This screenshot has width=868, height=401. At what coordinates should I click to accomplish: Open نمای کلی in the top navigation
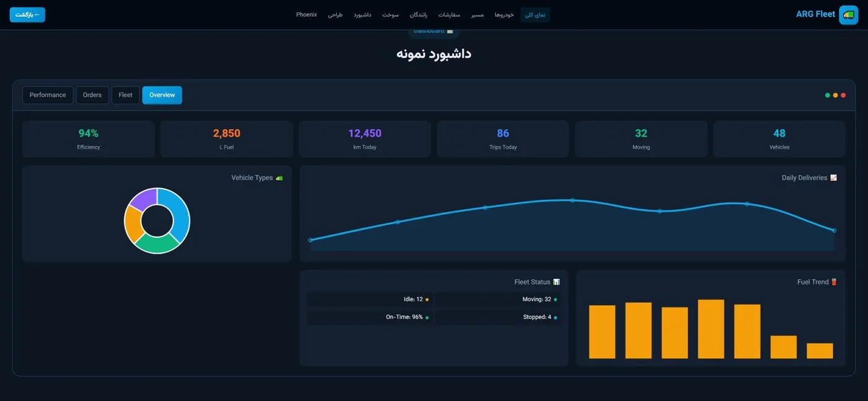[x=535, y=15]
